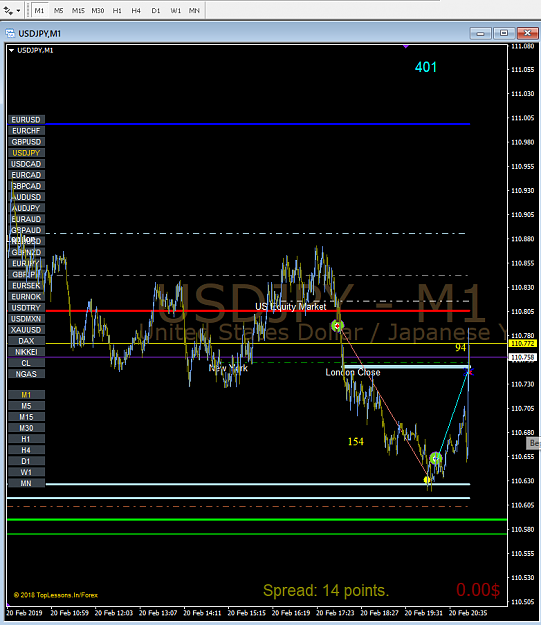Click the green circle marker on red line
Viewport: 541px width, 625px height.
point(338,326)
